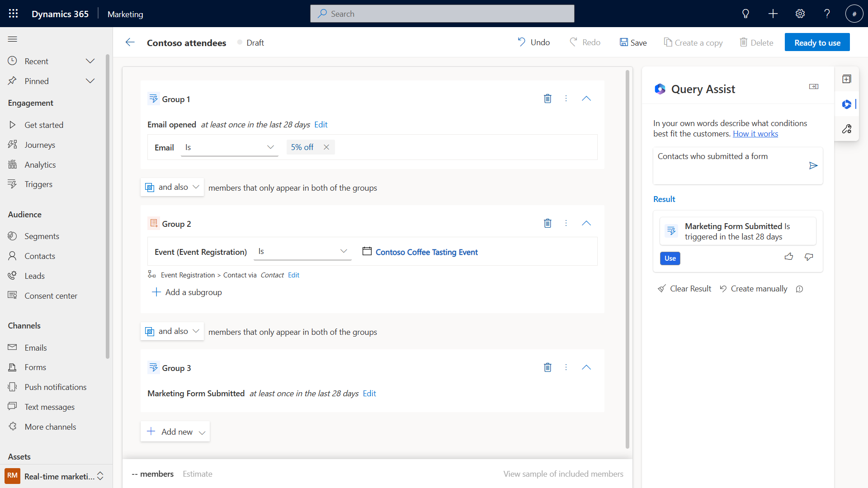Expand the Add new dropdown
The height and width of the screenshot is (488, 868).
[x=202, y=432]
